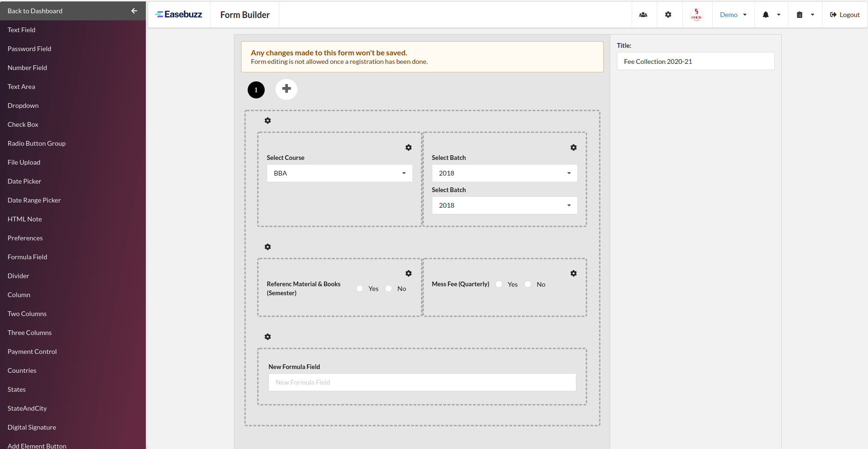Add a Divider element
868x449 pixels.
coord(73,276)
